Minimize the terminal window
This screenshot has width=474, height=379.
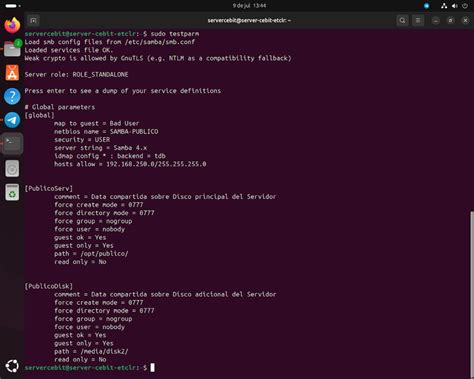click(x=436, y=21)
